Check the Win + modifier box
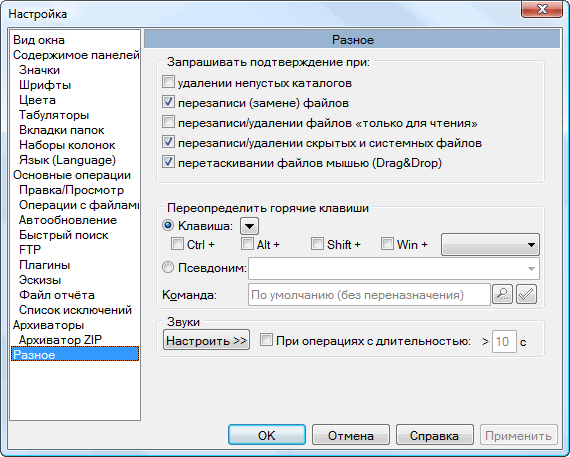 click(387, 244)
